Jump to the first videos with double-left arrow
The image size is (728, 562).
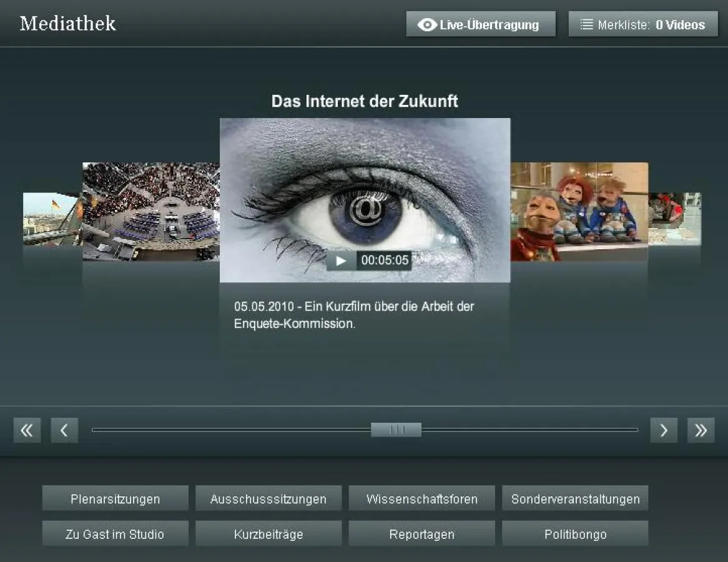tap(27, 430)
